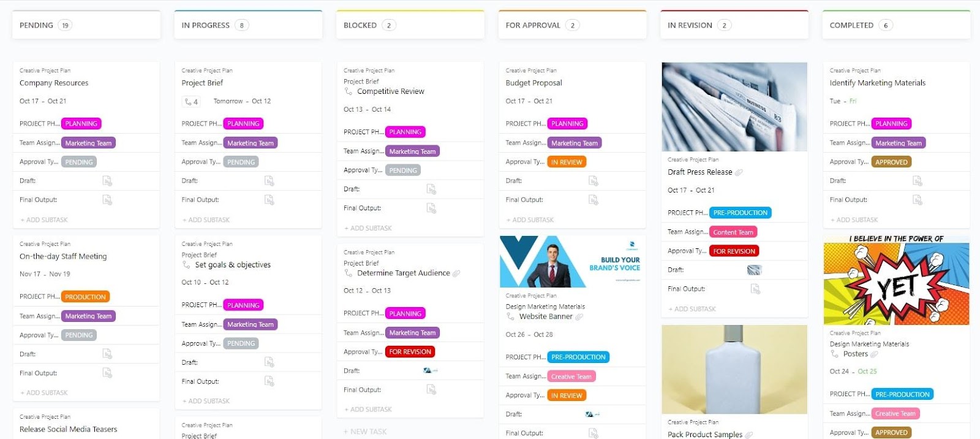The width and height of the screenshot is (980, 439).
Task: Open PRODUCTION phase tag on On-the-day Staff Meeting
Action: (x=86, y=297)
